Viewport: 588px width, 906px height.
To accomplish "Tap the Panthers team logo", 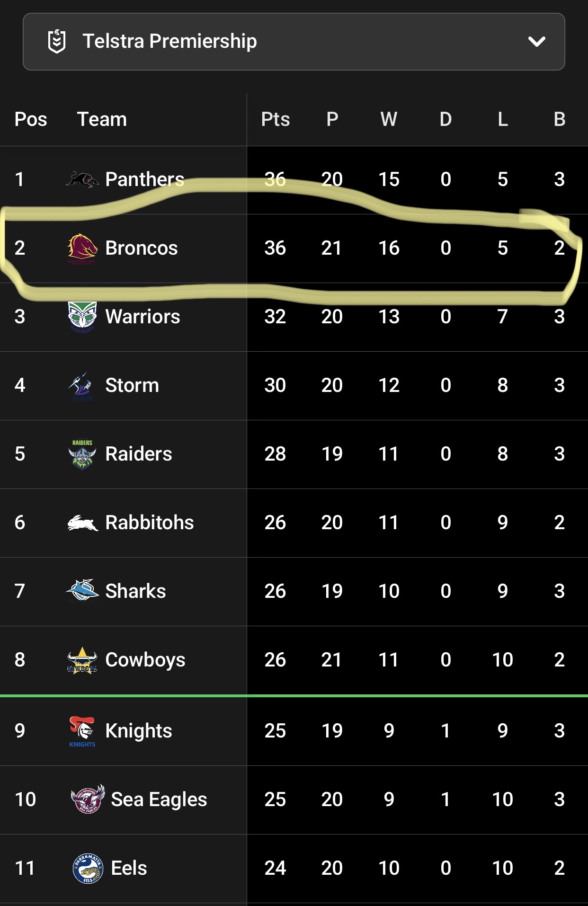I will tap(82, 179).
